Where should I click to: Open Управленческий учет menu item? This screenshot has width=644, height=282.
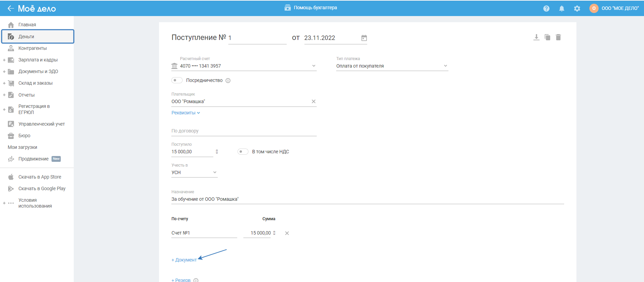pos(41,124)
